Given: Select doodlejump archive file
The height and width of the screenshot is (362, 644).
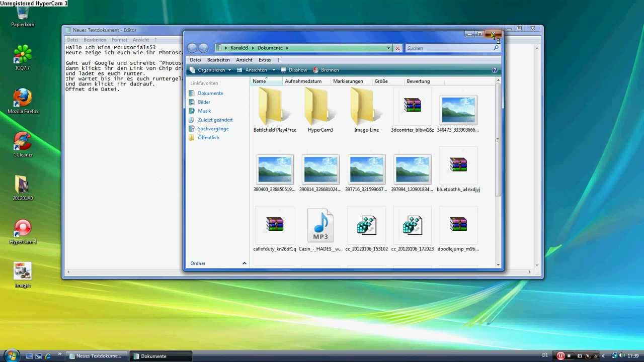Looking at the screenshot, I should tap(458, 230).
